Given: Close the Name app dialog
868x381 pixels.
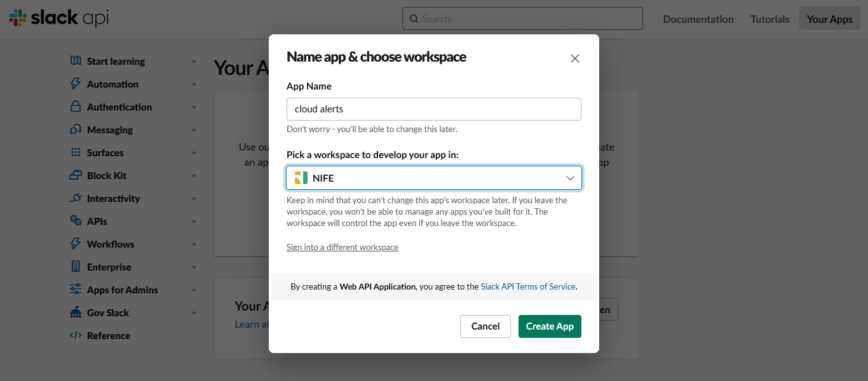Looking at the screenshot, I should coord(574,58).
